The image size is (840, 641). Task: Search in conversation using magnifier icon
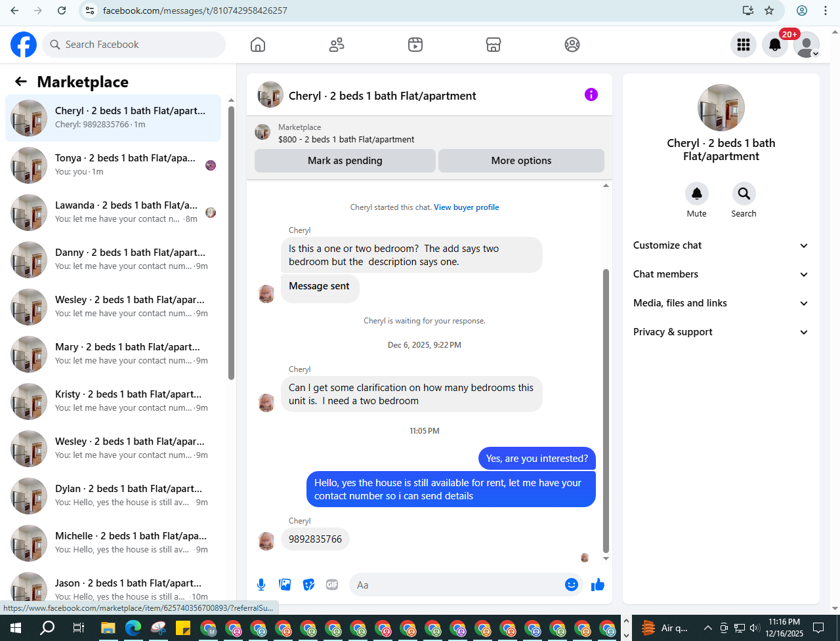coord(744,194)
